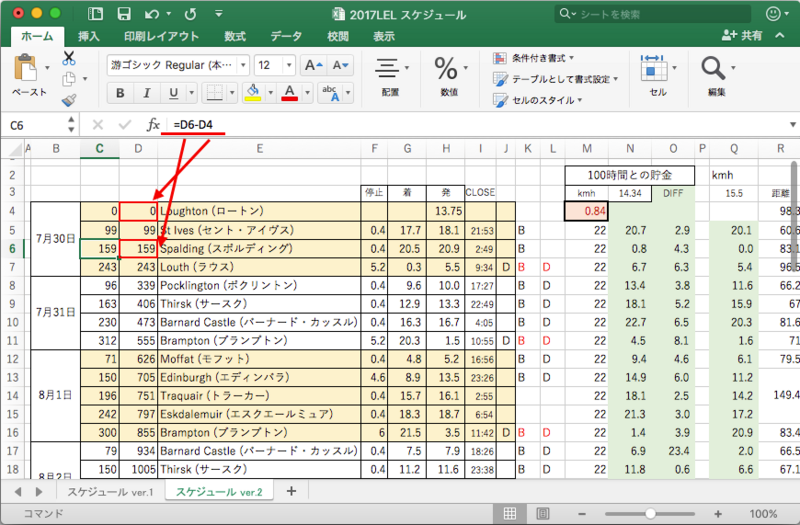Open font color dropdown arrow
800x525 pixels.
(x=307, y=93)
